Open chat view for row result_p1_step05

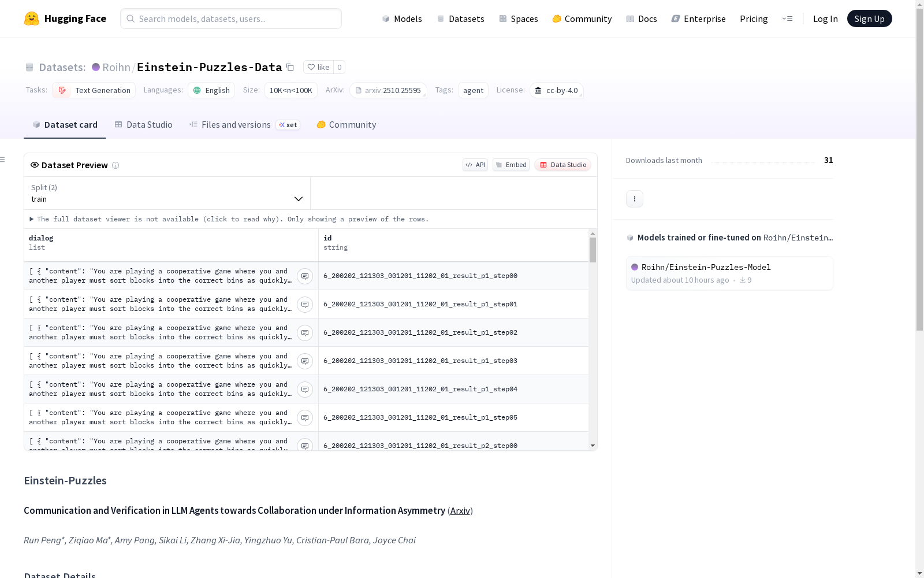point(305,418)
